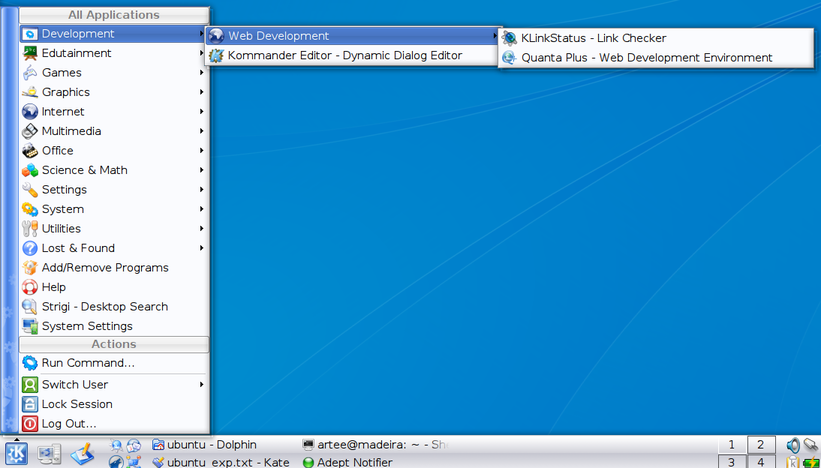Click the green battery charging tray icon
Image resolution: width=821 pixels, height=468 pixels.
pyautogui.click(x=811, y=462)
